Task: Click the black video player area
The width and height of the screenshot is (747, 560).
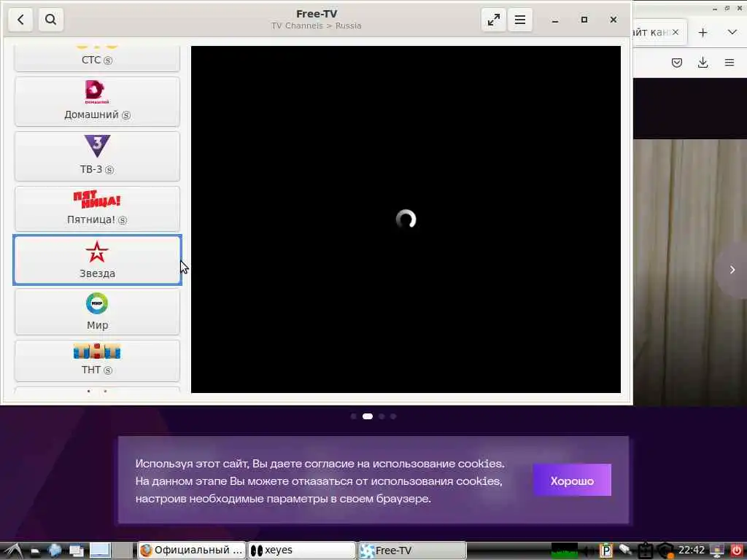Action: [406, 219]
